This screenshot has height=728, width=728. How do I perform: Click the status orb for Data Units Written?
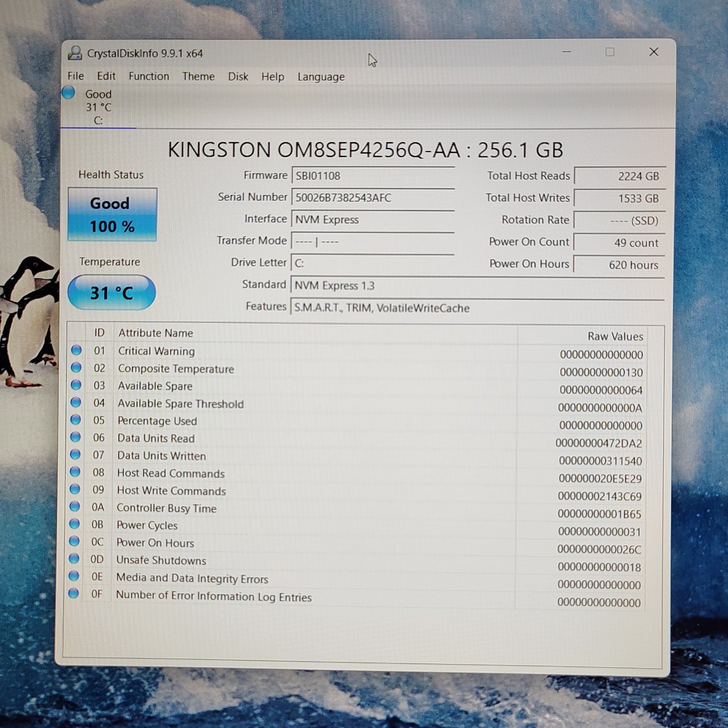tap(75, 454)
